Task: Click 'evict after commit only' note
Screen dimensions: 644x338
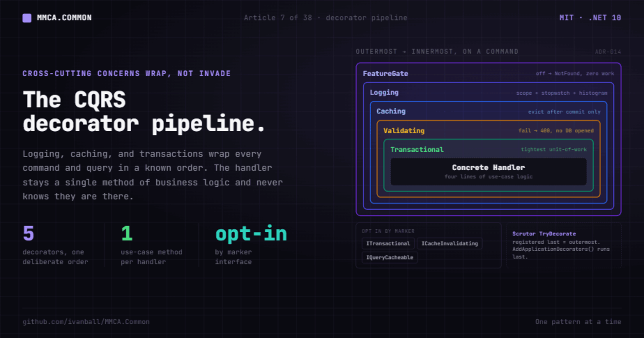Action: coord(564,112)
